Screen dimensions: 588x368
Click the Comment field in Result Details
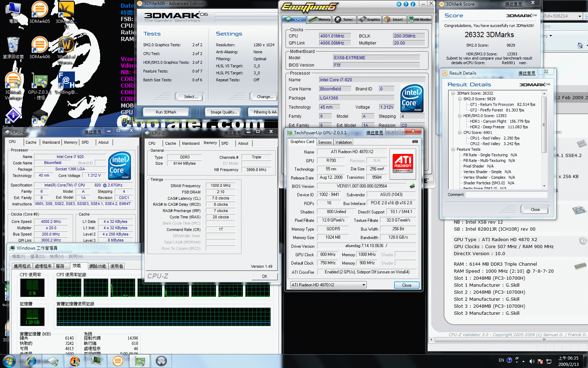pyautogui.click(x=506, y=195)
